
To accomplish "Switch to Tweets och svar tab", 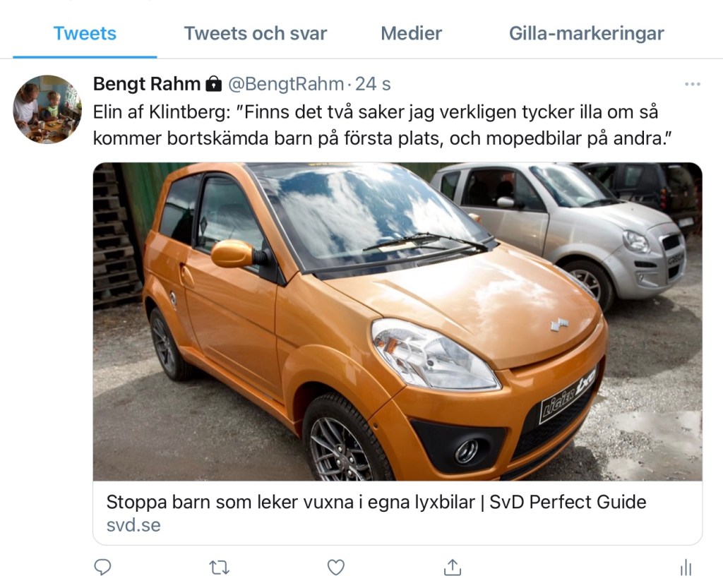I will coord(256,33).
